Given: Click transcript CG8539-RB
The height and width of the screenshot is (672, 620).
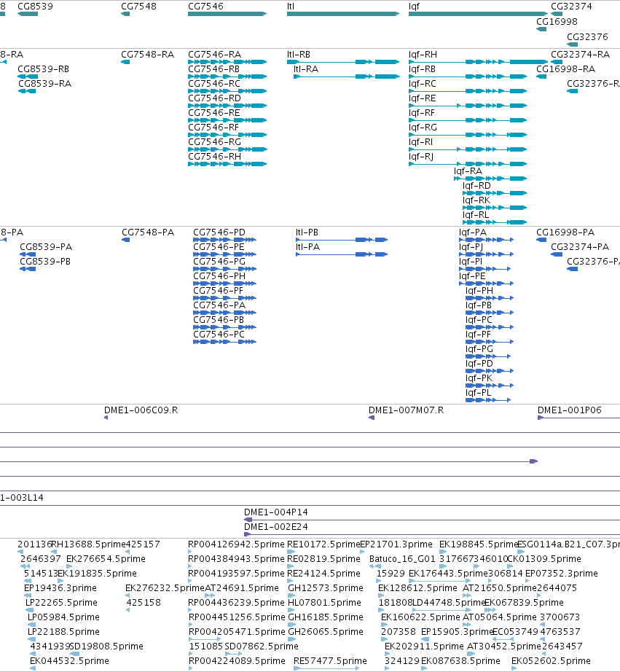Looking at the screenshot, I should pos(43,69).
